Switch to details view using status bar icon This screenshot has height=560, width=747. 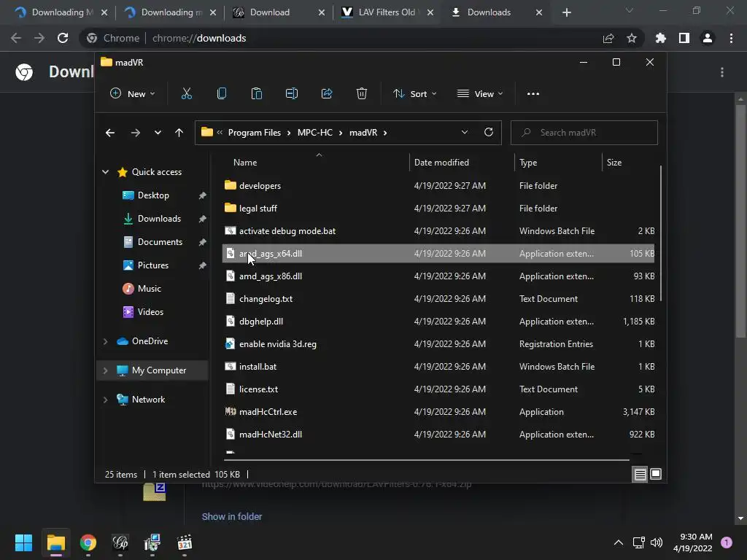pos(640,474)
